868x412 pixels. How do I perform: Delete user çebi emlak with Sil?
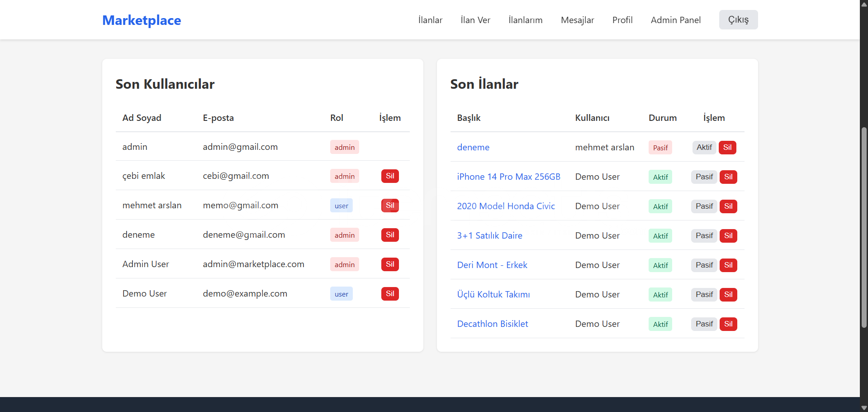point(389,176)
